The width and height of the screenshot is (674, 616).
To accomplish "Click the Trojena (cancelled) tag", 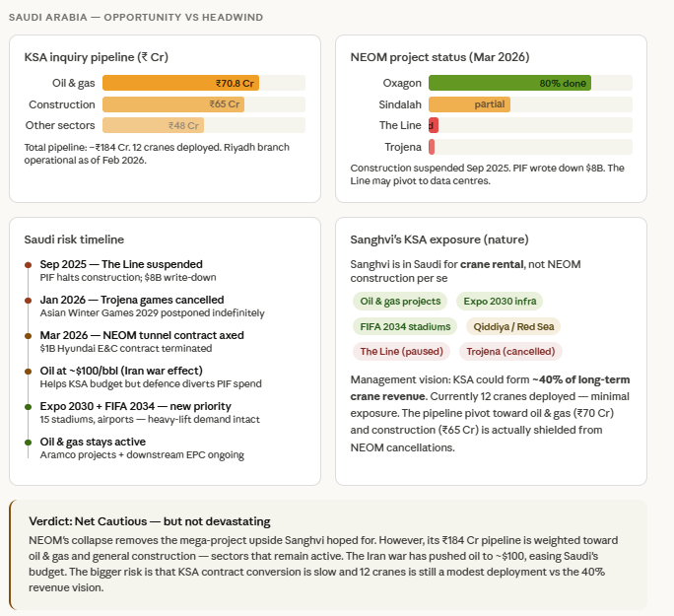I will [510, 352].
